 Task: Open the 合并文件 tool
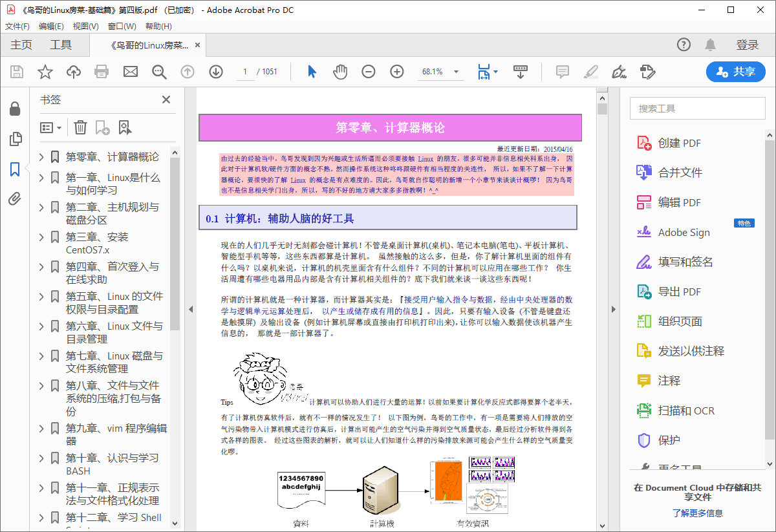click(669, 173)
